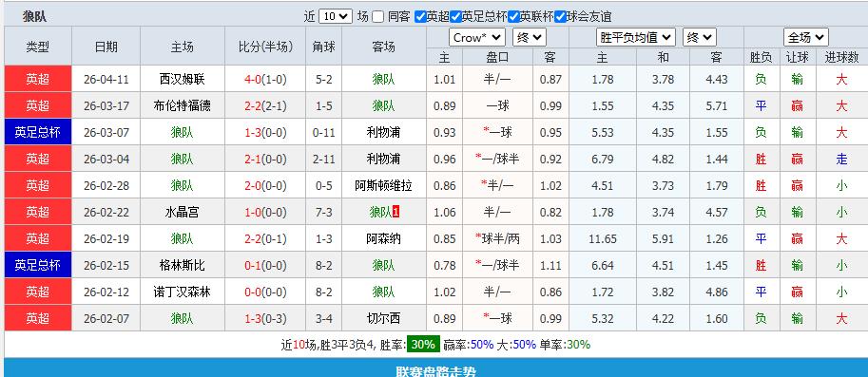The width and height of the screenshot is (868, 377).
Task: Open the 4-0 score for 西汉姆联 match
Action: pyautogui.click(x=253, y=79)
